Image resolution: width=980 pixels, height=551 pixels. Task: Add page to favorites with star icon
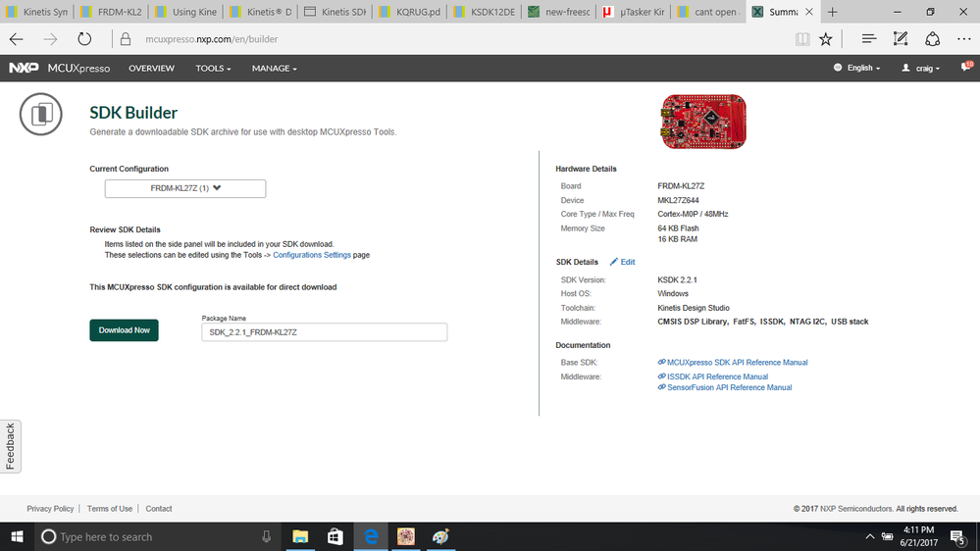click(826, 39)
